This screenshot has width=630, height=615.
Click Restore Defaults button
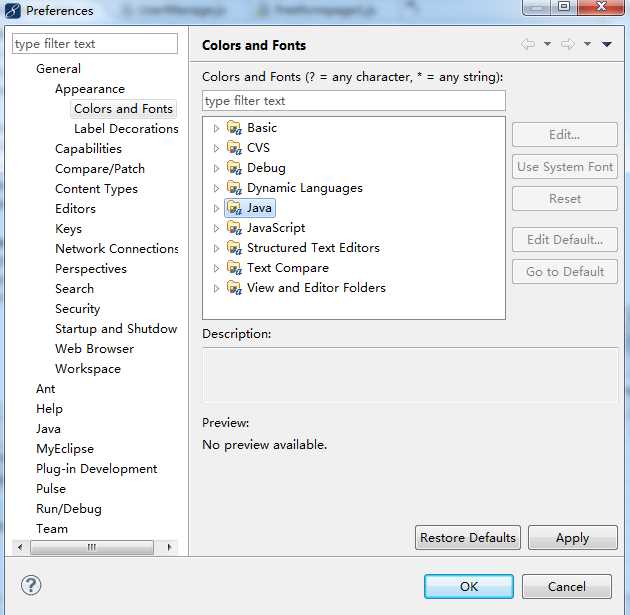(x=468, y=537)
